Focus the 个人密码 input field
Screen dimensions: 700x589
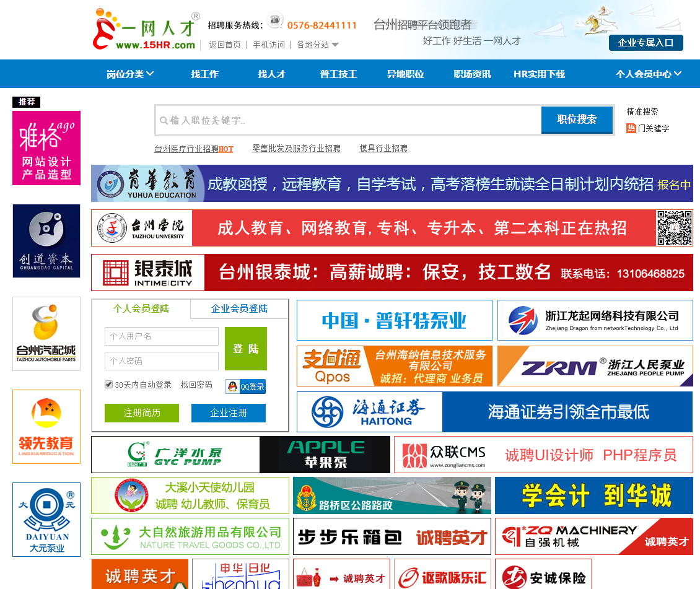tap(162, 361)
